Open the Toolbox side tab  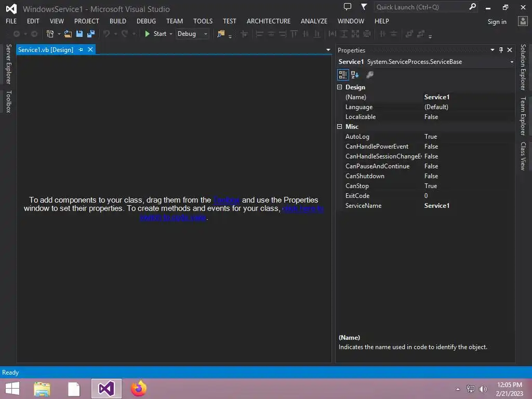[x=8, y=101]
